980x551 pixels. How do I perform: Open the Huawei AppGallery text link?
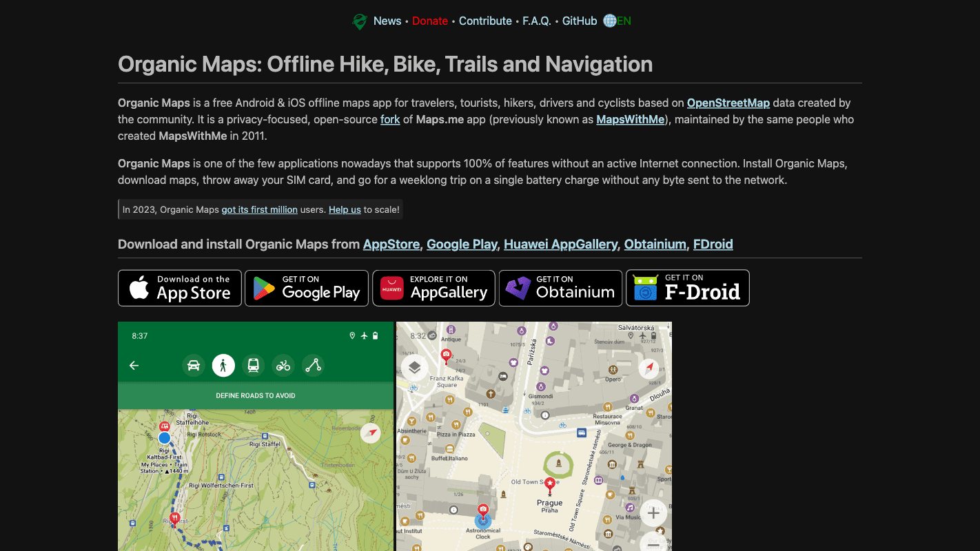point(560,244)
